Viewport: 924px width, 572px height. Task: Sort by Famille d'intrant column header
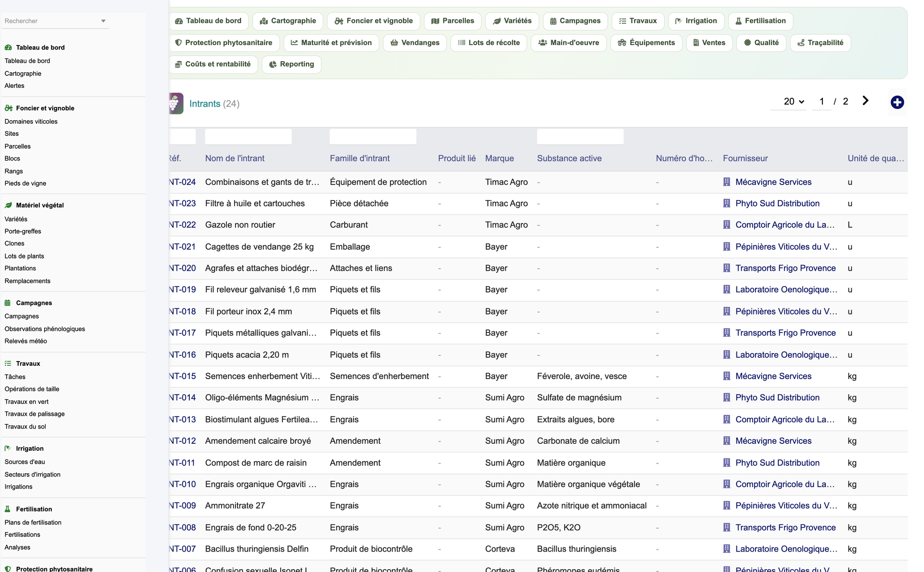(x=359, y=159)
